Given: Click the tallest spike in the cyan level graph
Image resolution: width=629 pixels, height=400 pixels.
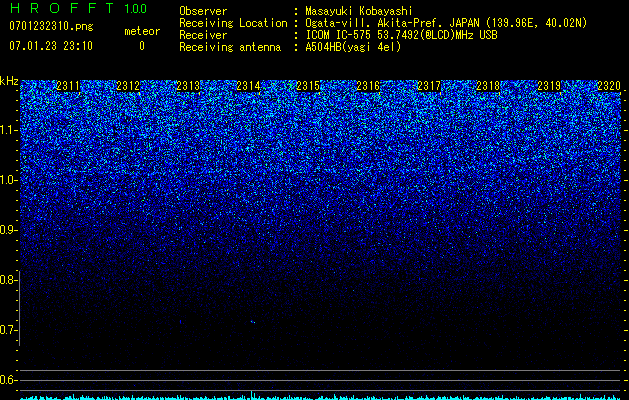Looking at the screenshot, I should [x=252, y=395].
